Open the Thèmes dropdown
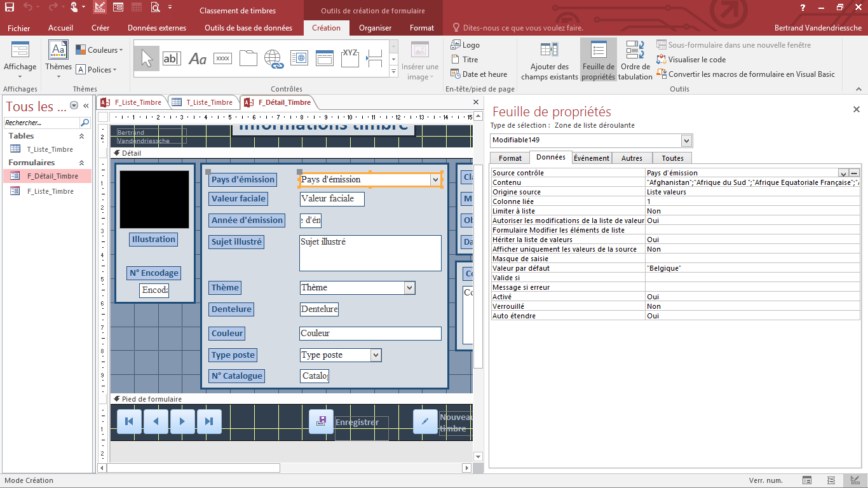The width and height of the screenshot is (868, 488). click(58, 62)
